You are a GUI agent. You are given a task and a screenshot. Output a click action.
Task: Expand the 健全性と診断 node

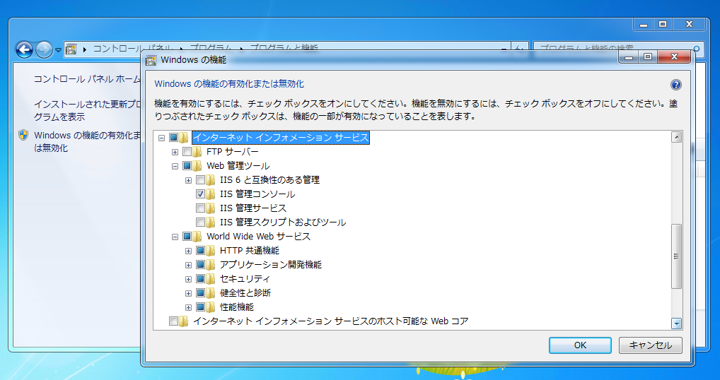[x=188, y=293]
